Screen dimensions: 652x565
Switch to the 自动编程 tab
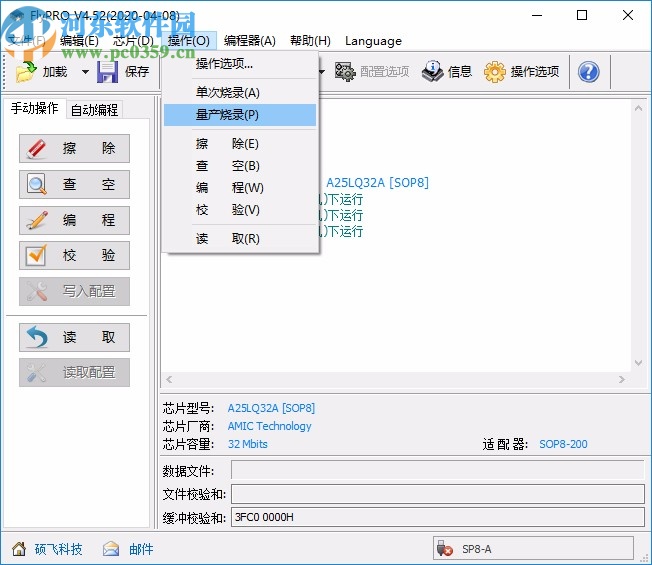coord(94,110)
